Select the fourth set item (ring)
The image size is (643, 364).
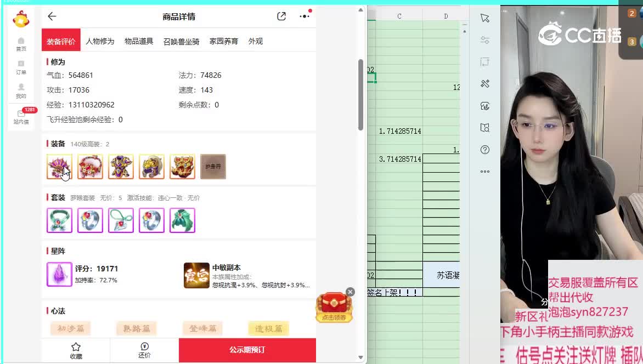coord(152,220)
